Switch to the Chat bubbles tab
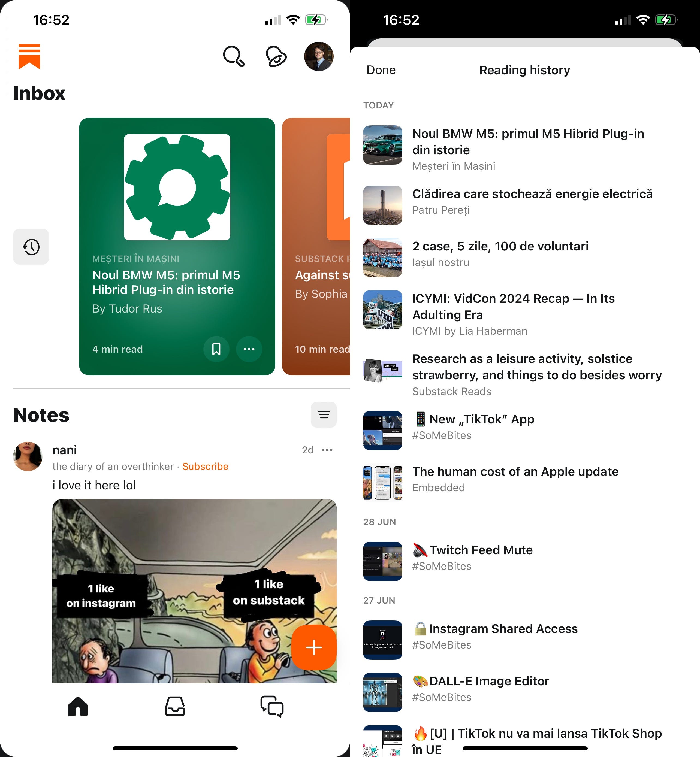 point(272,706)
